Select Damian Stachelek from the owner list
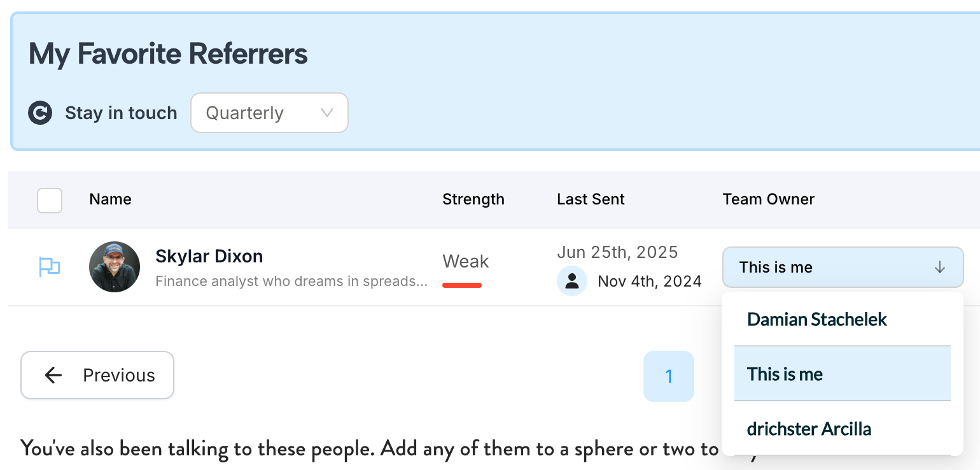 pos(816,319)
